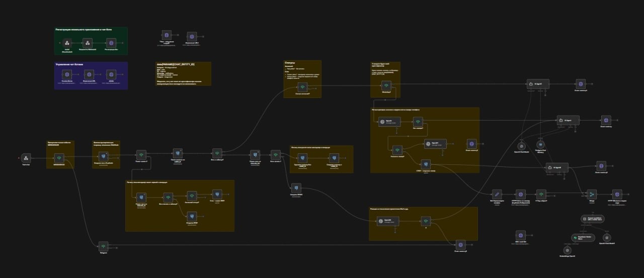Click the first webhook node in green sticky note
Image resolution: width=644 pixels, height=278 pixels.
67,44
